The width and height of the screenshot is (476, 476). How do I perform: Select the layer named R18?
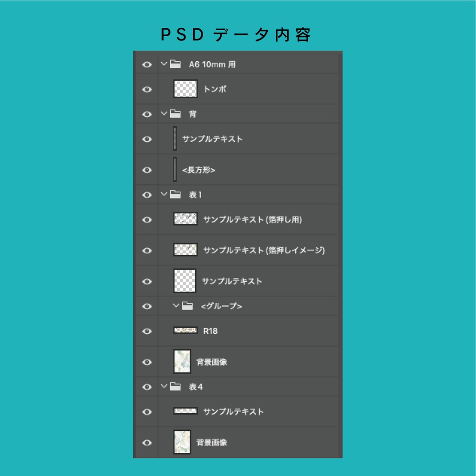[x=211, y=331]
